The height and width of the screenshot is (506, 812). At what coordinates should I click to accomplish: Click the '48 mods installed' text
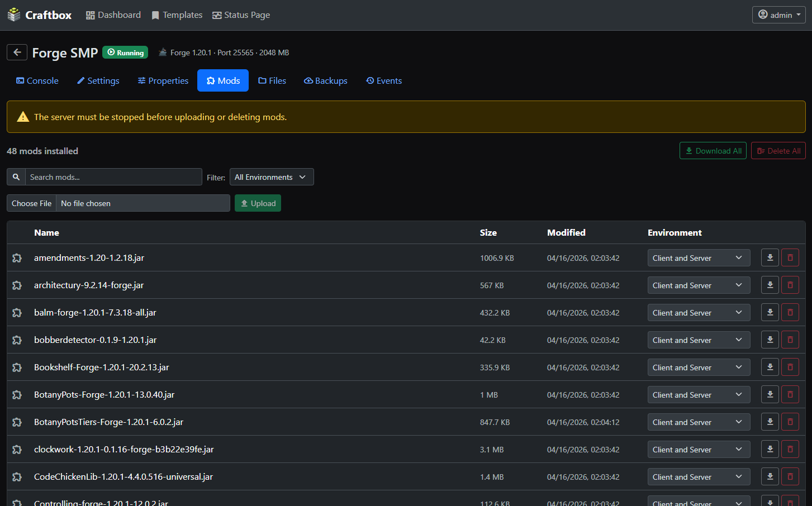click(x=42, y=151)
